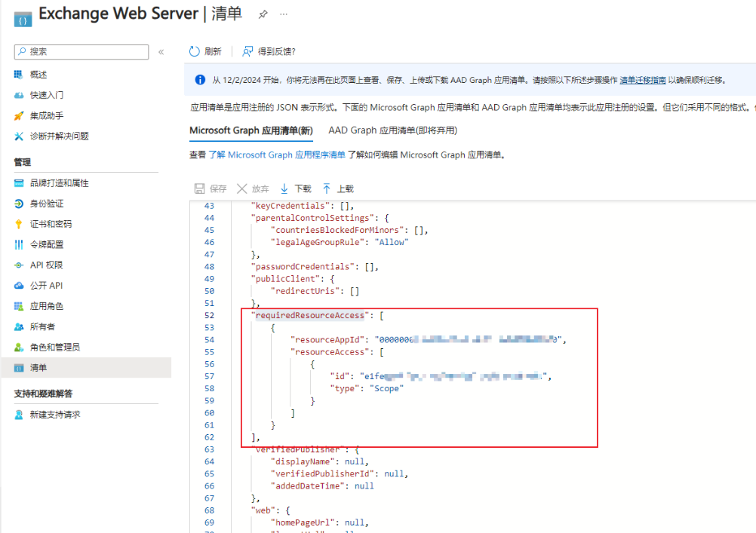Open 了解 Microsoft Graph 应用程序清单 link

pos(276,155)
